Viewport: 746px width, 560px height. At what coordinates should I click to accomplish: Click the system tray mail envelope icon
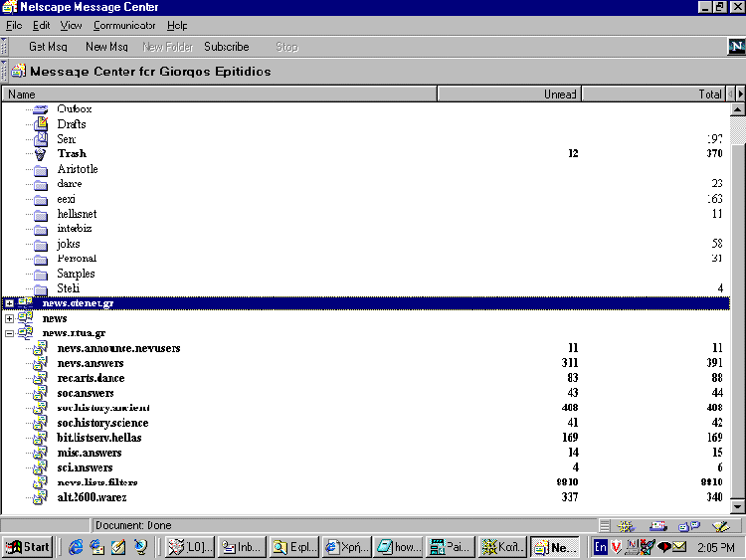pyautogui.click(x=679, y=547)
